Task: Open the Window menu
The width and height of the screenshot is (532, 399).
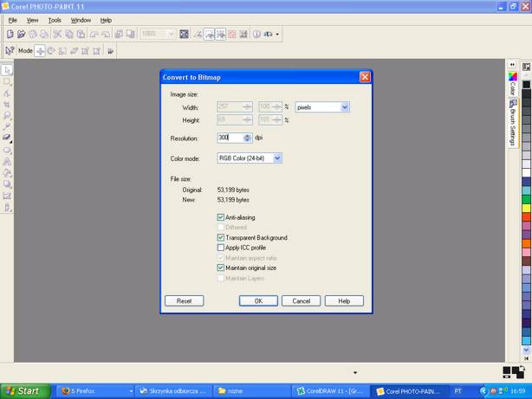Action: point(81,20)
